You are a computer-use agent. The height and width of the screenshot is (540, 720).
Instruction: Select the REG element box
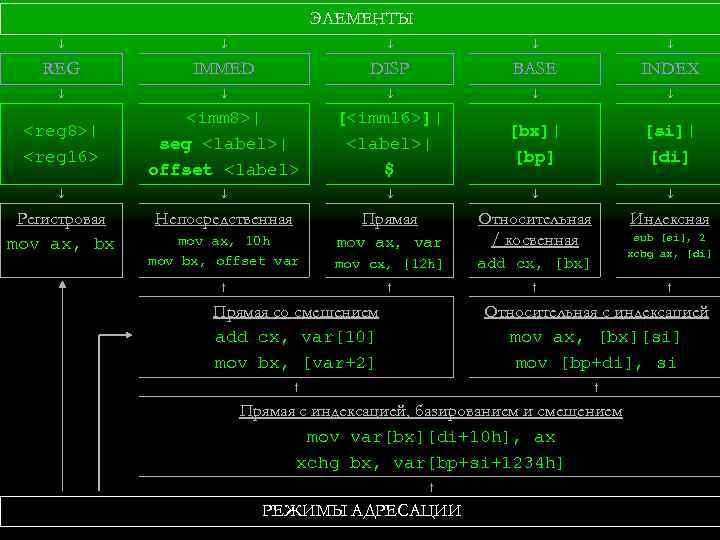click(62, 69)
